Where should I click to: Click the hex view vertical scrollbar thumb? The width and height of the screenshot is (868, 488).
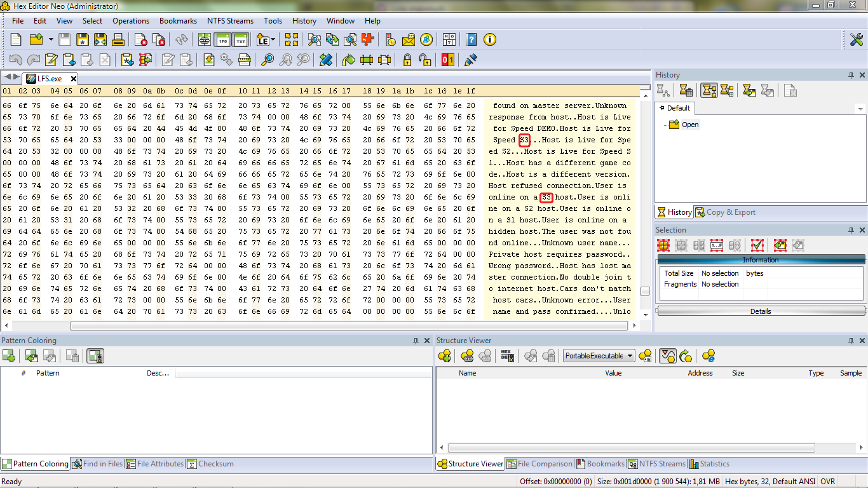click(645, 291)
